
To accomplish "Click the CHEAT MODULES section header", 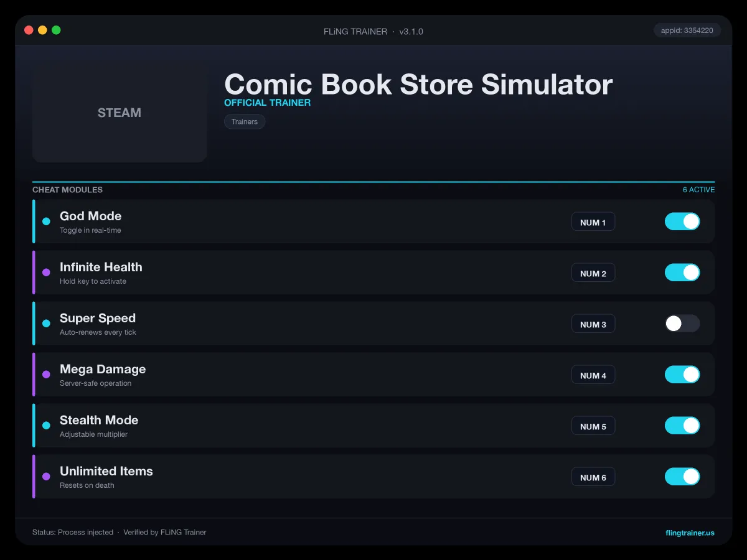I will [67, 190].
